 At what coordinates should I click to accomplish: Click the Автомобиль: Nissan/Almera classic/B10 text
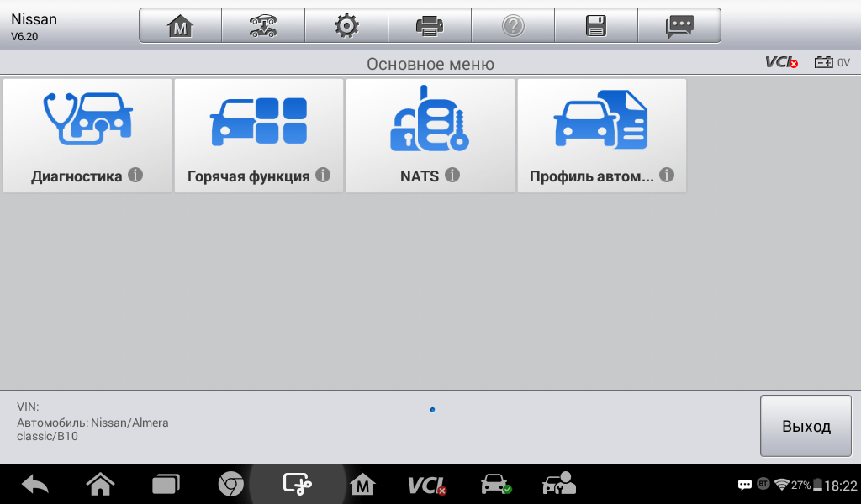pyautogui.click(x=92, y=429)
